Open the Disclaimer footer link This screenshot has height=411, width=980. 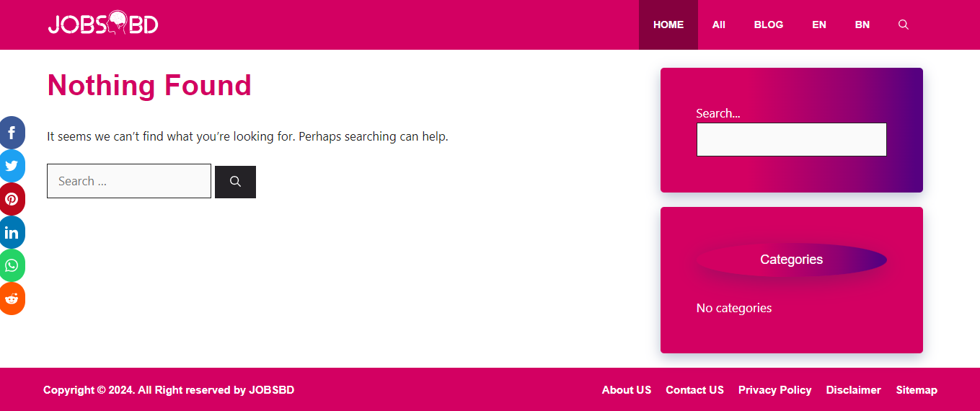coord(853,390)
